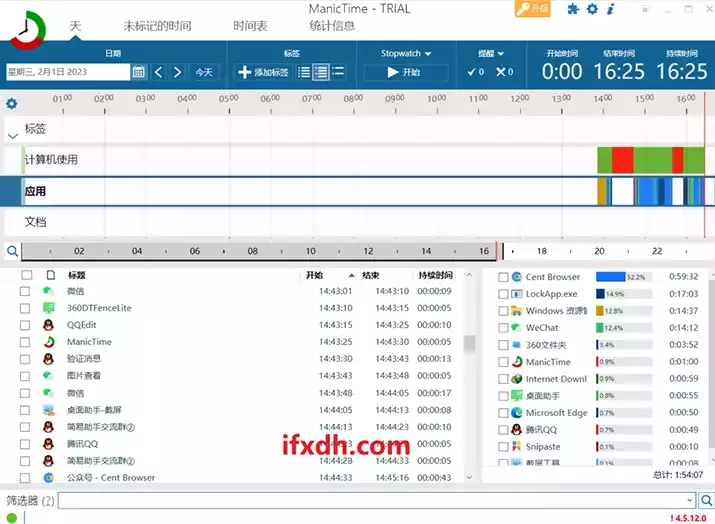Viewport: 715px width, 524px height.
Task: Check the QQEdit row checkbox
Action: point(25,325)
